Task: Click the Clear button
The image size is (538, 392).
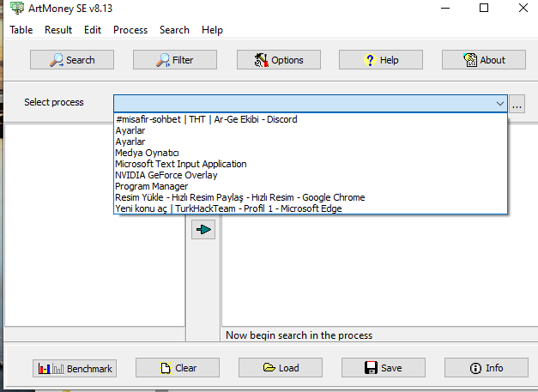Action: [x=178, y=368]
